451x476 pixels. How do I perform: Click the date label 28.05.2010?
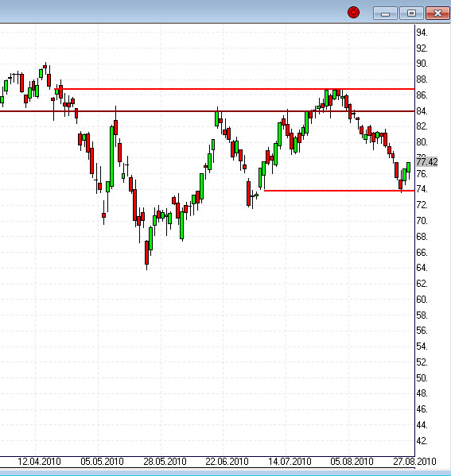pyautogui.click(x=165, y=462)
